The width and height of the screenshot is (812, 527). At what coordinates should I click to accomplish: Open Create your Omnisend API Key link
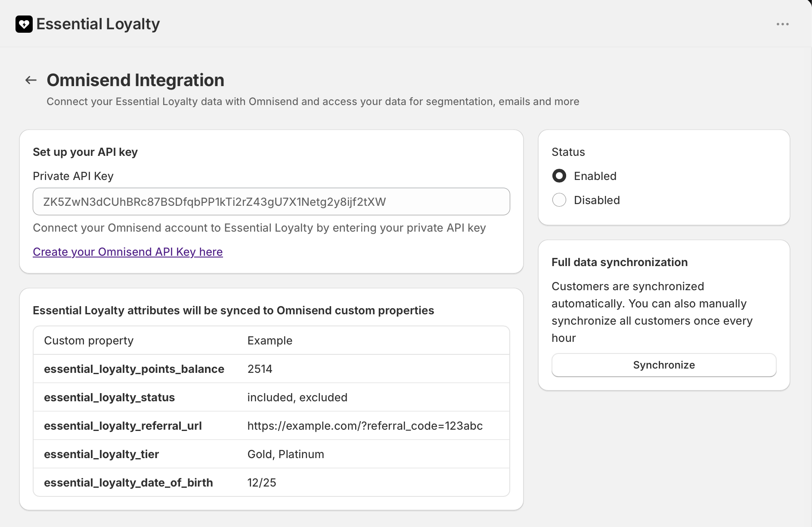tap(128, 252)
